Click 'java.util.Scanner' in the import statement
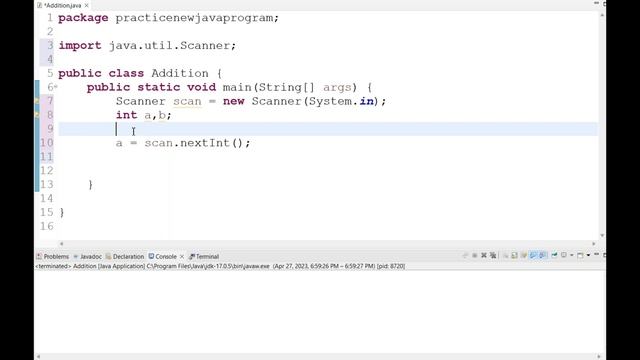640x360 pixels. click(170, 45)
